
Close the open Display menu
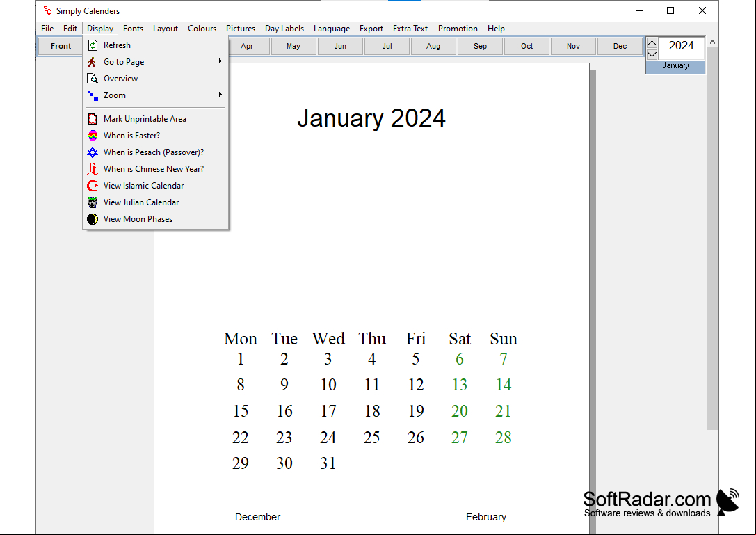tap(100, 29)
